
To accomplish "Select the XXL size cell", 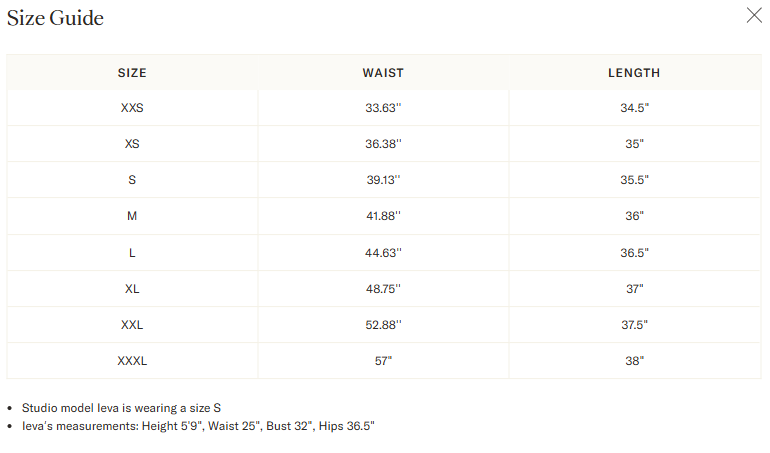I will click(x=132, y=325).
